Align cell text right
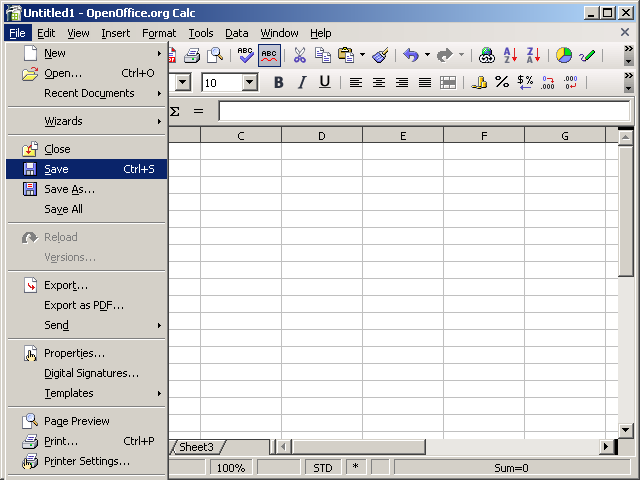This screenshot has width=640, height=480. click(402, 82)
